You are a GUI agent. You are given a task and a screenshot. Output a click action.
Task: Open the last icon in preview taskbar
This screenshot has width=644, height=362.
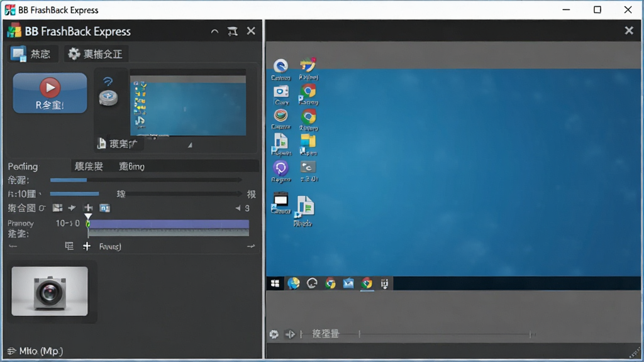click(384, 283)
